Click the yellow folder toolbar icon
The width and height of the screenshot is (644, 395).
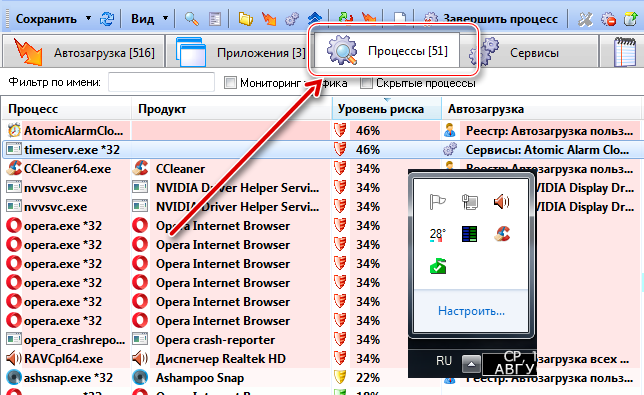tap(245, 19)
